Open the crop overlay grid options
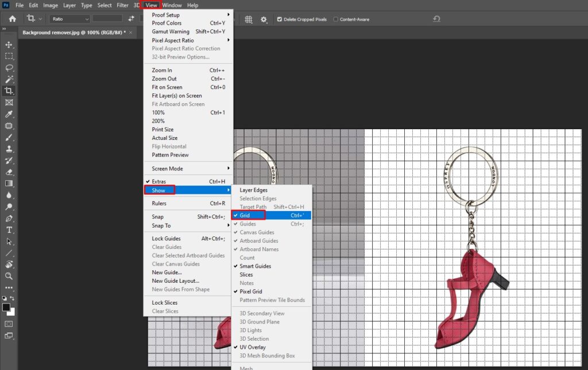This screenshot has width=588, height=370. 249,20
